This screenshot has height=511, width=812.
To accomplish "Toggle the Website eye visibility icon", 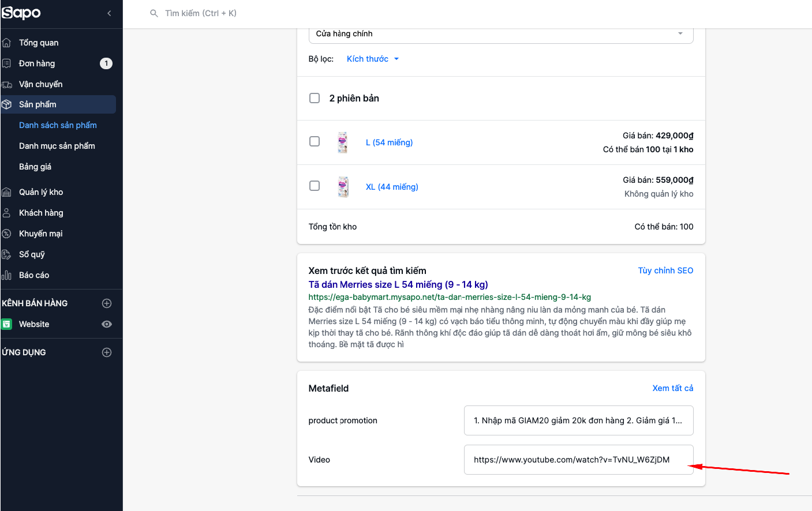I will (x=107, y=324).
